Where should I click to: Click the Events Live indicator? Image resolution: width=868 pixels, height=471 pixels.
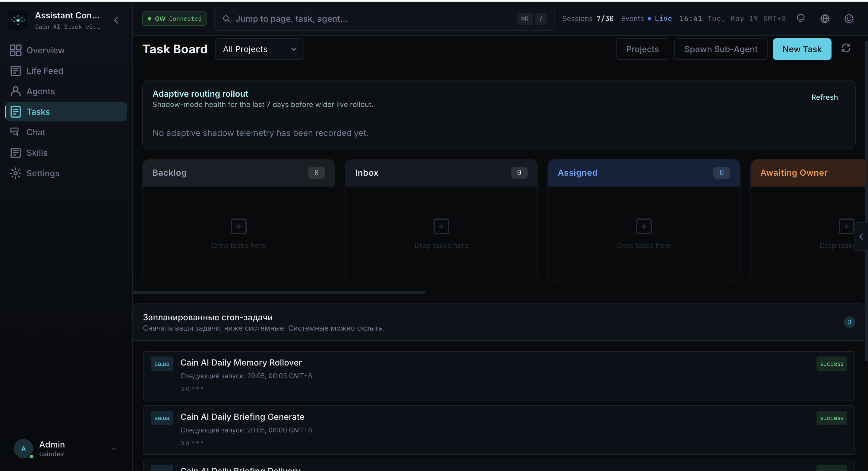[646, 19]
